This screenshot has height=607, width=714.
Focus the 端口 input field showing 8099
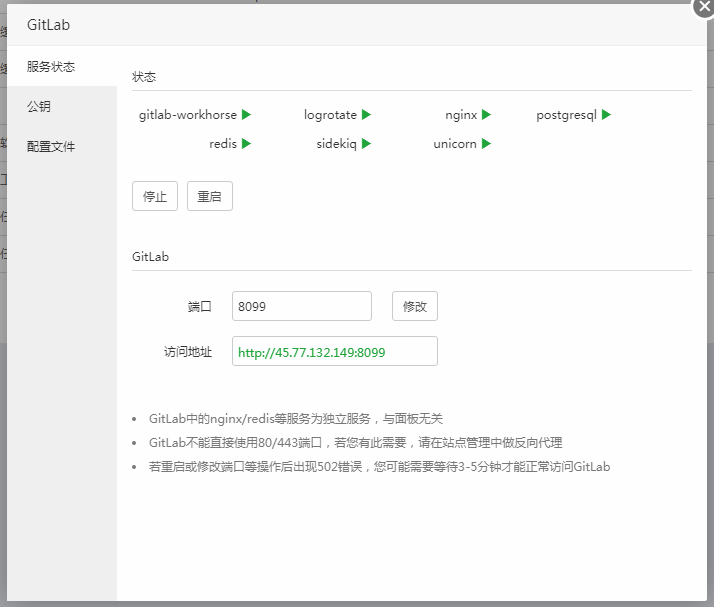[x=301, y=307]
